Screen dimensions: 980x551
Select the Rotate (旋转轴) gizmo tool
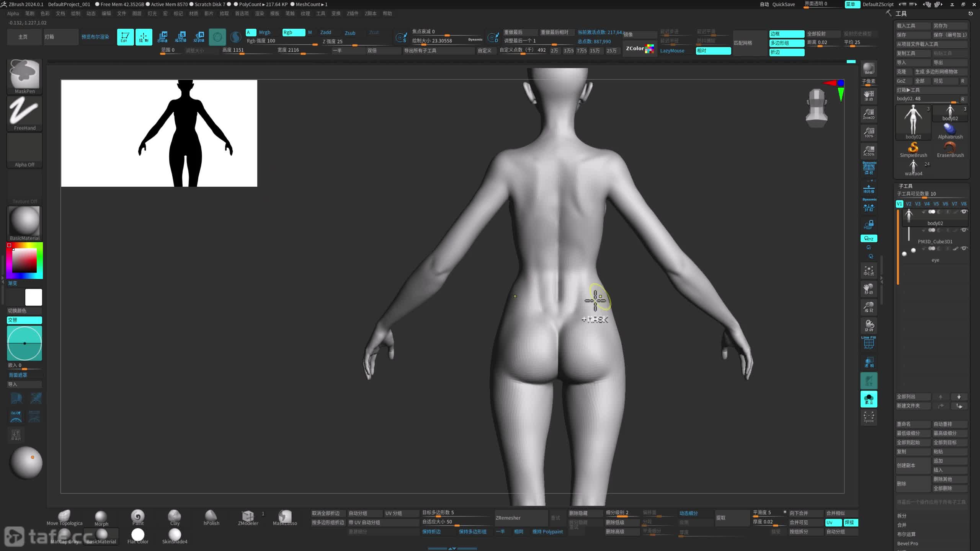[x=199, y=37]
